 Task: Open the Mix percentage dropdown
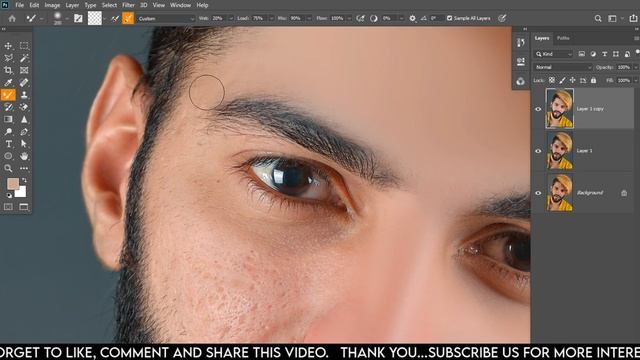[309, 18]
